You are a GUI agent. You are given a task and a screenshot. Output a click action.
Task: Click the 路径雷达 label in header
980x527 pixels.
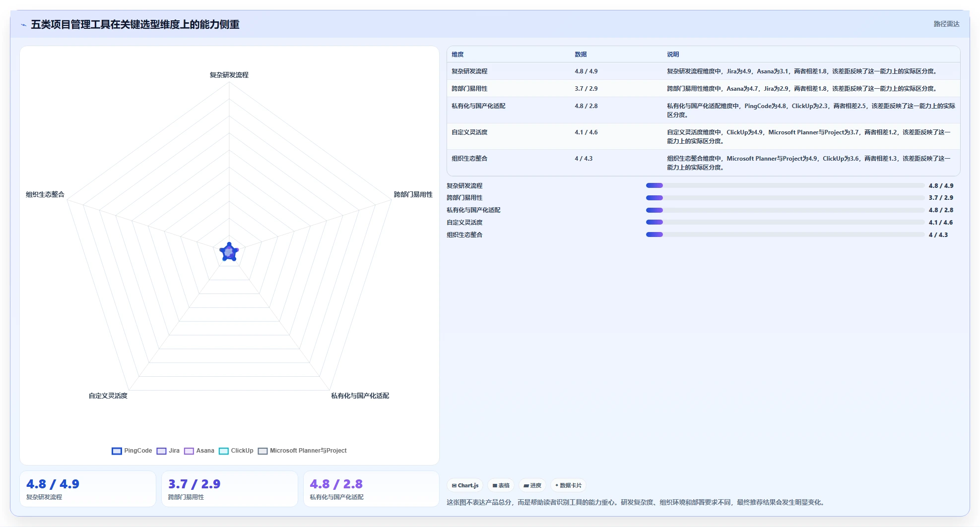(946, 24)
